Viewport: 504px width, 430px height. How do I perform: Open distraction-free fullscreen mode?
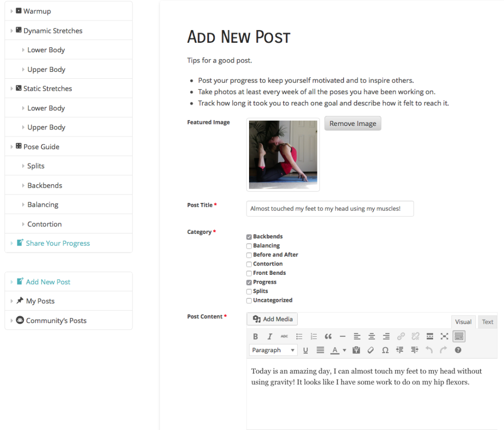pos(444,336)
